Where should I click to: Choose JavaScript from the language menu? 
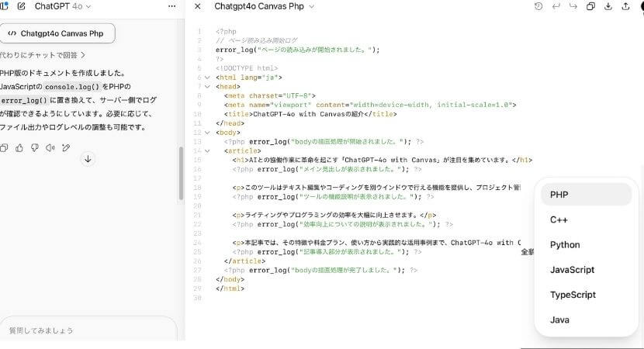(x=586, y=270)
